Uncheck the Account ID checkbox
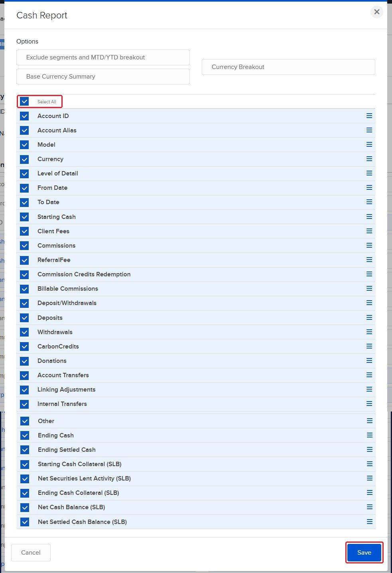This screenshot has height=573, width=392. tap(24, 116)
